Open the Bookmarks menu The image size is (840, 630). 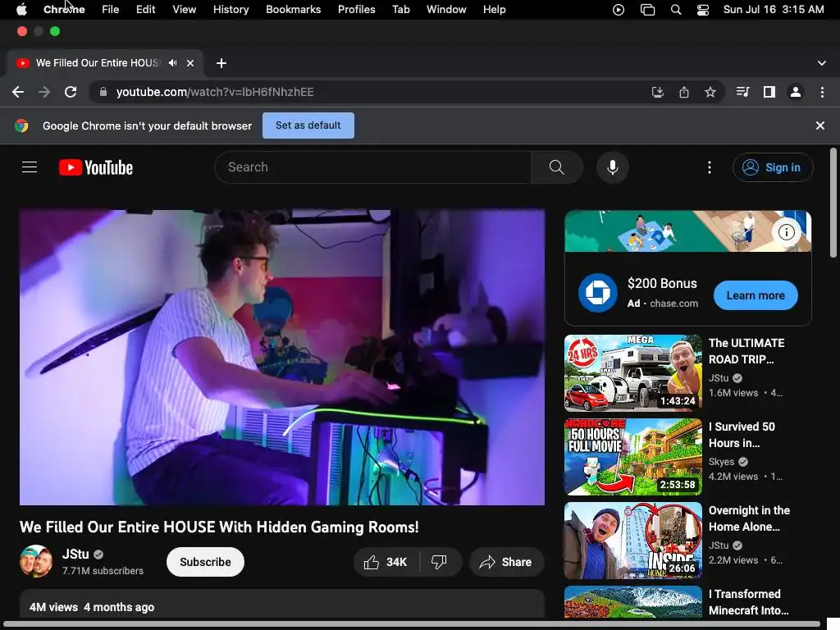[x=294, y=10]
